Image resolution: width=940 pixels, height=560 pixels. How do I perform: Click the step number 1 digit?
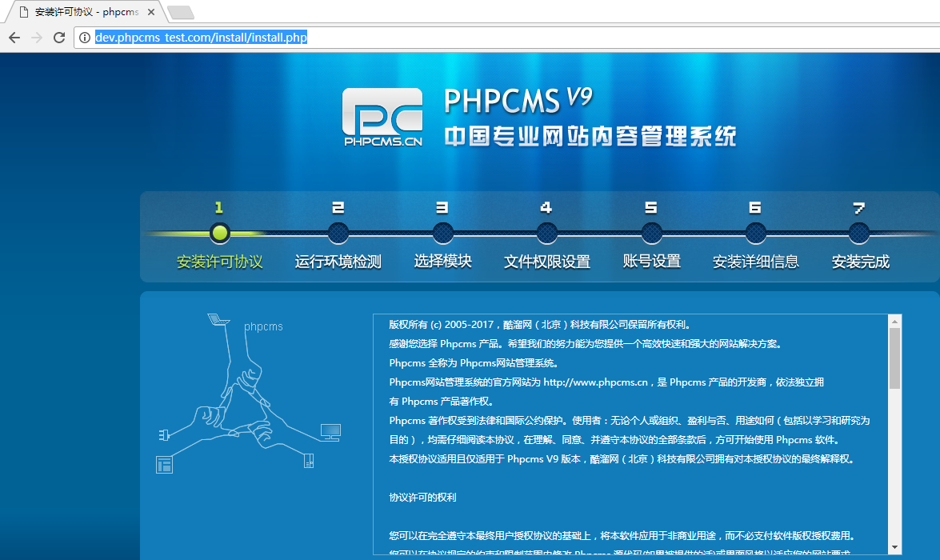point(219,207)
